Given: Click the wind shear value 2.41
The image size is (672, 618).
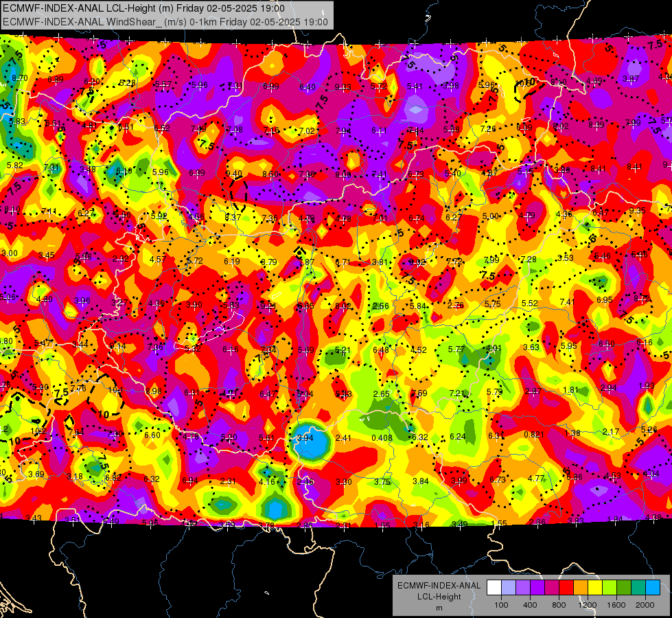Looking at the screenshot, I should [x=343, y=438].
